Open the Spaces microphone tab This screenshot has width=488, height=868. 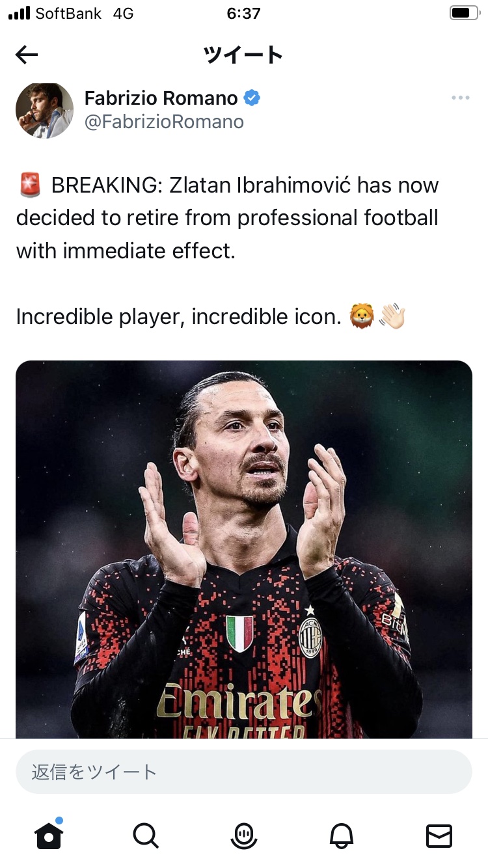pos(244,835)
